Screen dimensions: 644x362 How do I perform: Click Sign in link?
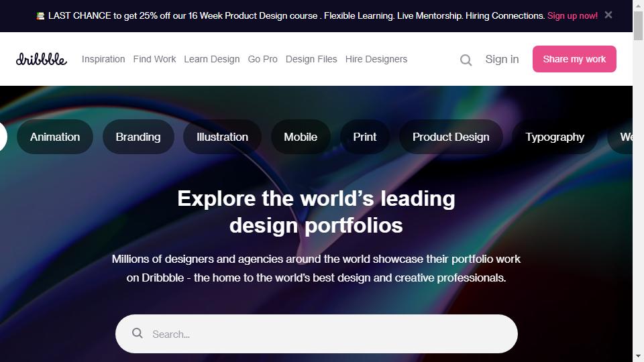coord(502,59)
